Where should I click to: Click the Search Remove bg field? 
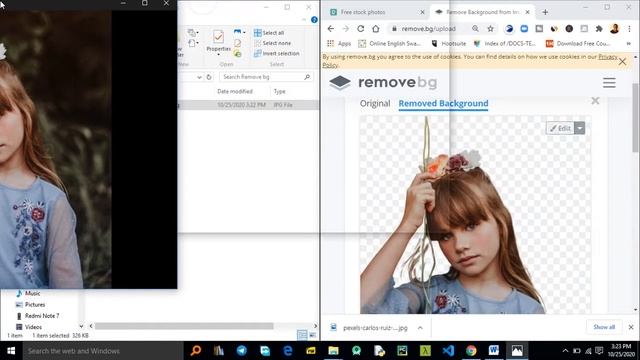(266, 77)
